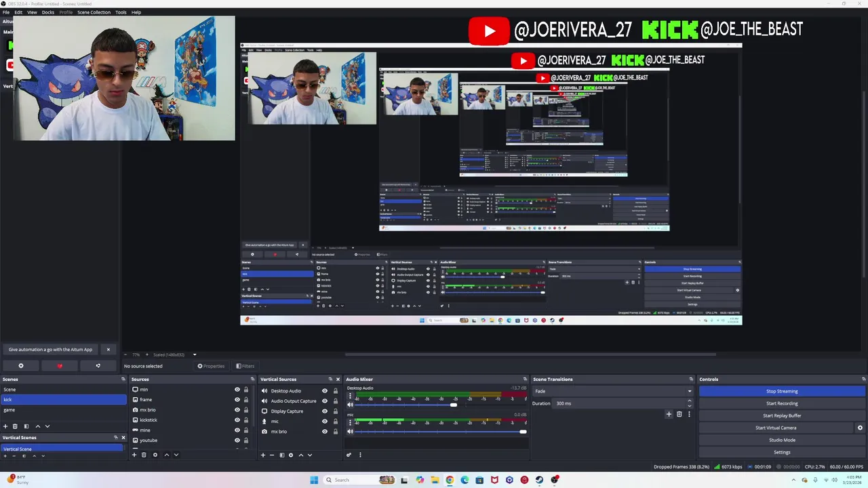Remove scene transition with trash icon
Screen dimensions: 868x488
tap(679, 414)
